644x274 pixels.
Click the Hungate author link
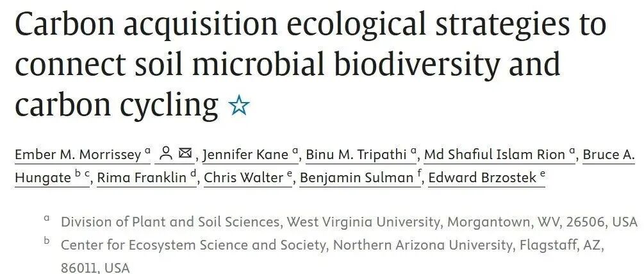(x=42, y=178)
